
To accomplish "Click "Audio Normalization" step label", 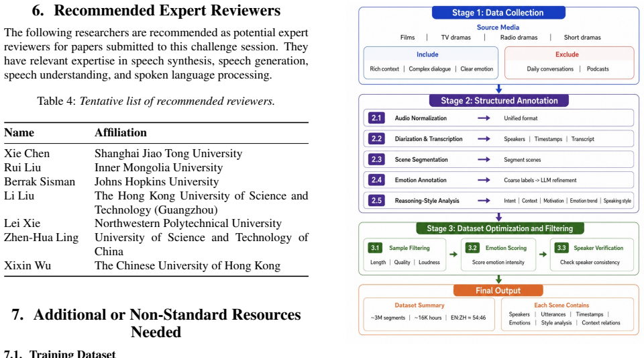I will (421, 118).
